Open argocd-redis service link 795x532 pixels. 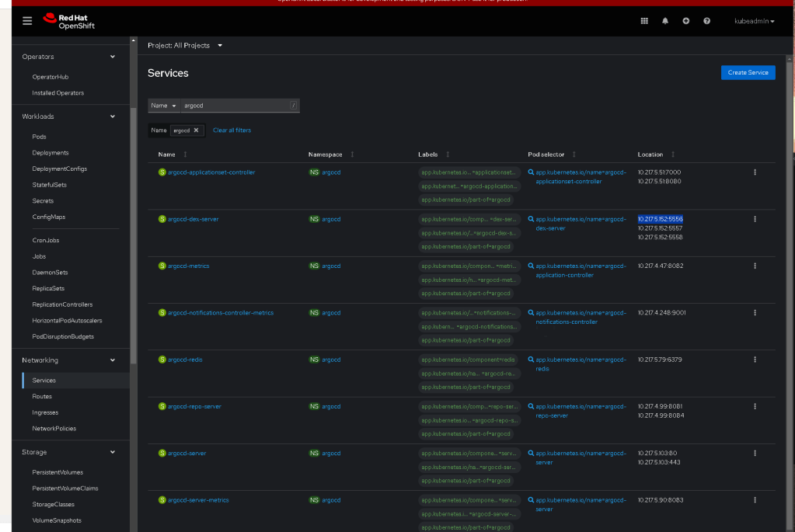(185, 360)
